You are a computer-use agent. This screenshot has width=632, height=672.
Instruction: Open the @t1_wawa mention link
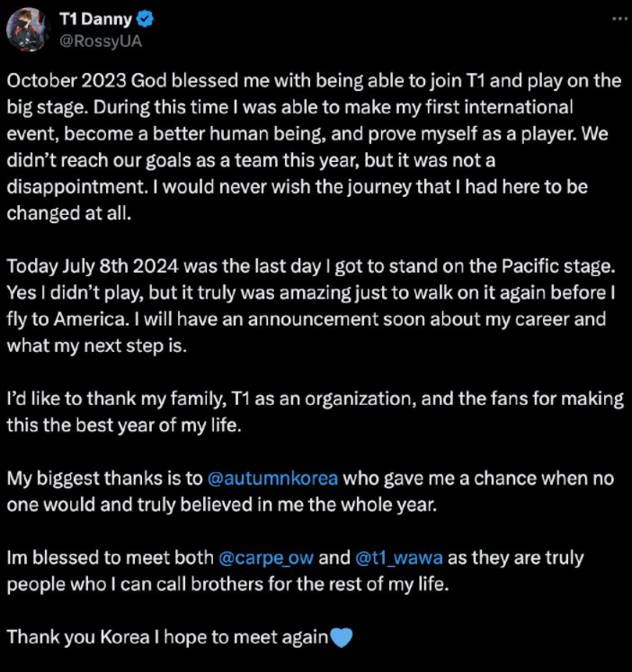[398, 558]
